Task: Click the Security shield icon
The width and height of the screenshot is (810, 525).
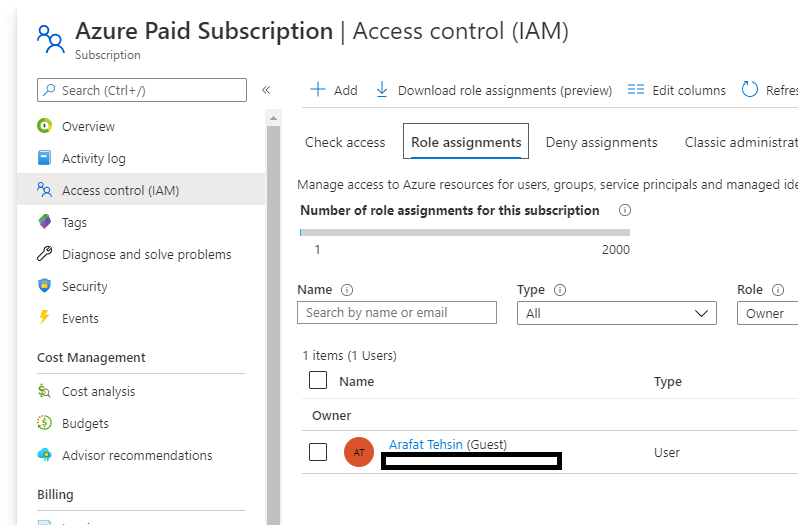Action: tap(44, 286)
